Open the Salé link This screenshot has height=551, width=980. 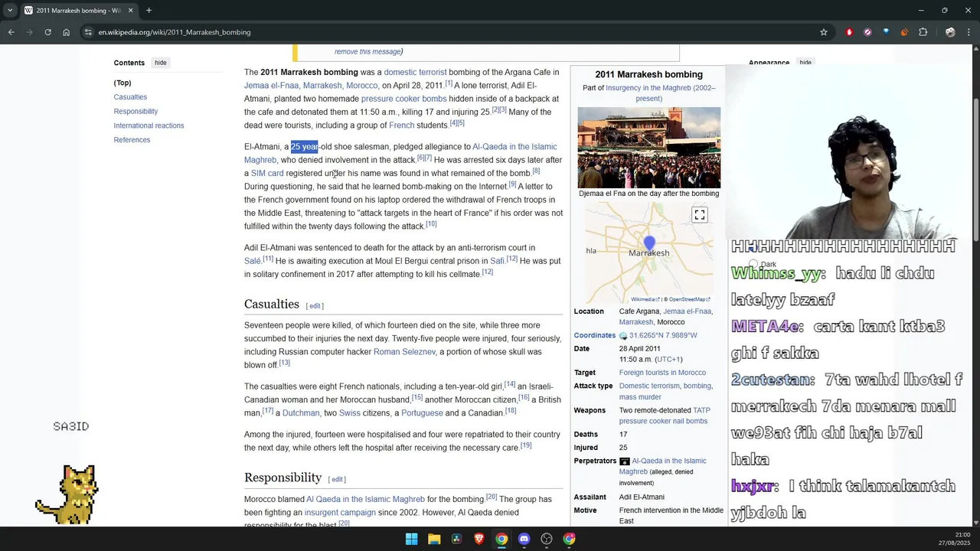tap(253, 261)
